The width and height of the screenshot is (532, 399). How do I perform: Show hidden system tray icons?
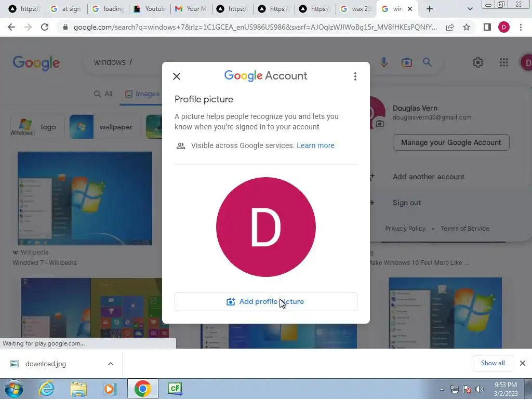pos(442,389)
